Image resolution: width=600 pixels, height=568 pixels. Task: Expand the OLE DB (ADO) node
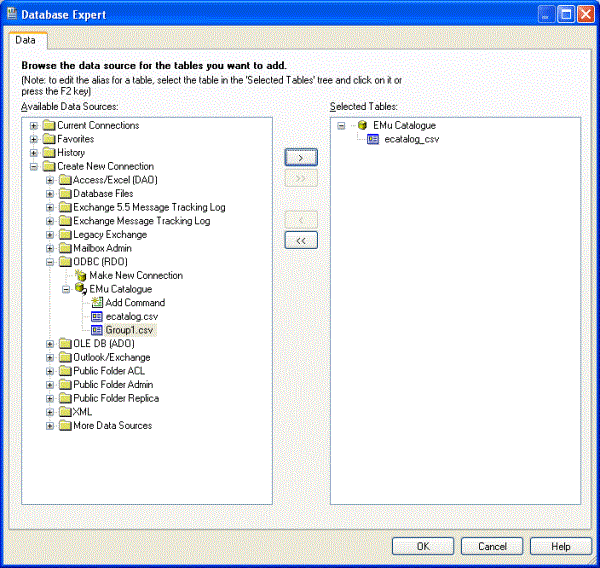click(50, 344)
